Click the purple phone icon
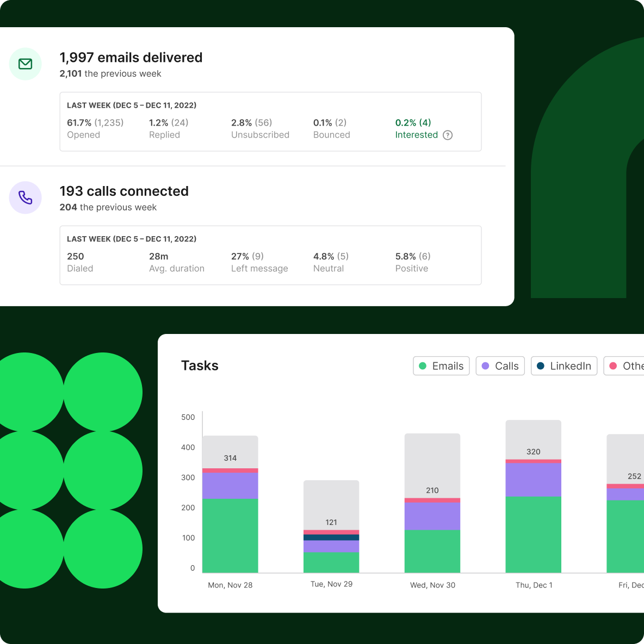This screenshot has width=644, height=644. 25,197
